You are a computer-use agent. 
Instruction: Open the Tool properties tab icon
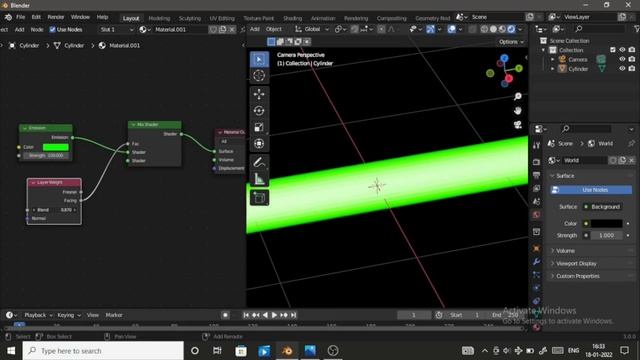coord(536,145)
